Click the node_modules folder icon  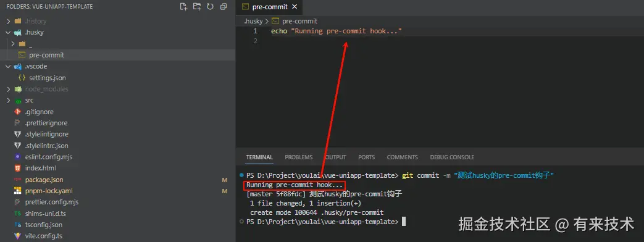18,89
